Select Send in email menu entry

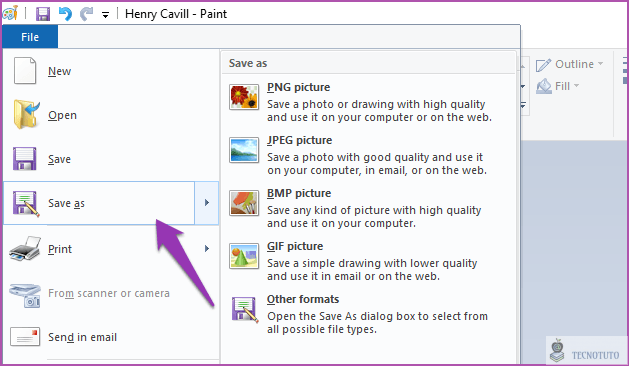pyautogui.click(x=111, y=337)
